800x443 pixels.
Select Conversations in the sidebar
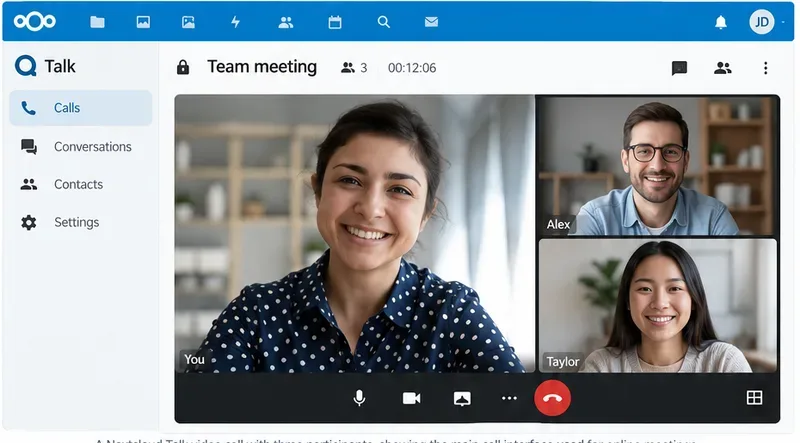81,146
